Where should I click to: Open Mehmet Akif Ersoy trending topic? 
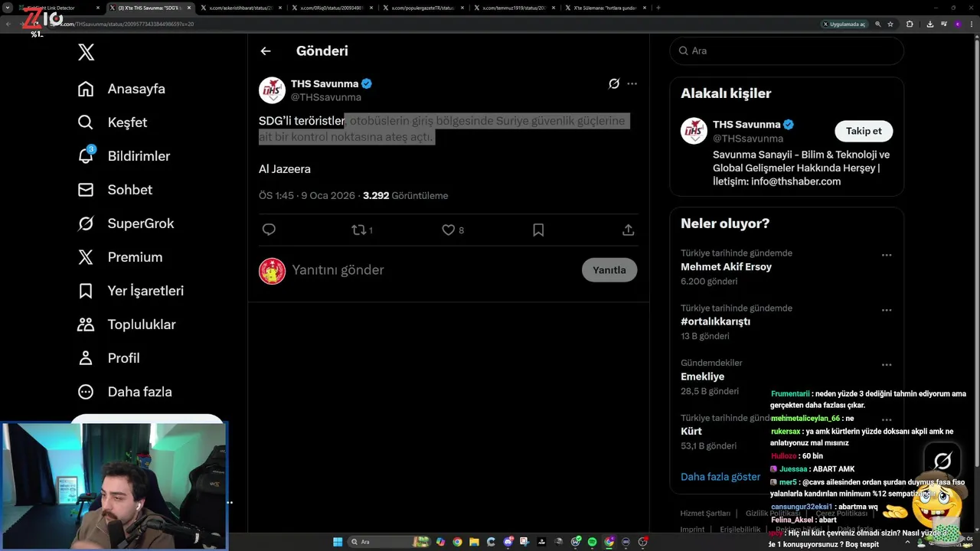tap(726, 267)
